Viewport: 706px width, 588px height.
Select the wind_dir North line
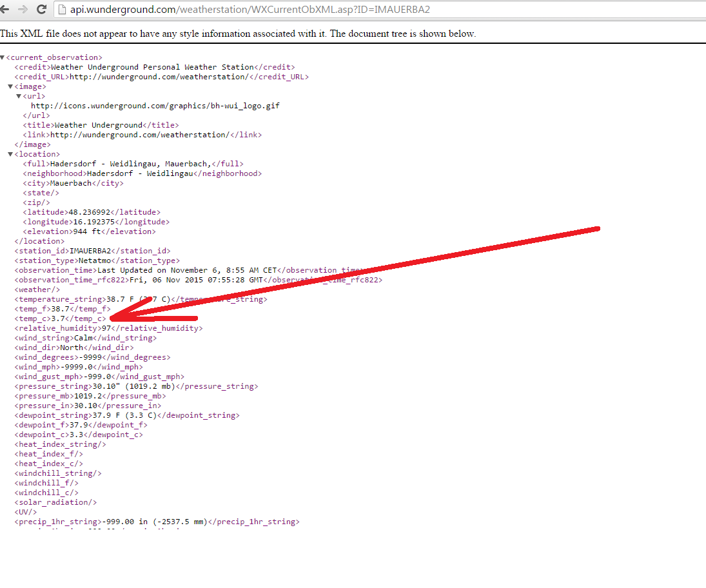(x=74, y=348)
